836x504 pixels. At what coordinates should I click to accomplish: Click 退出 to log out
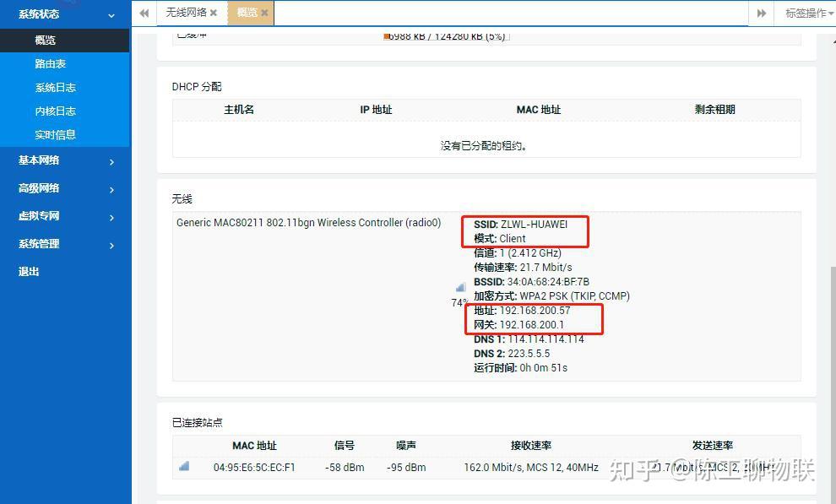29,272
